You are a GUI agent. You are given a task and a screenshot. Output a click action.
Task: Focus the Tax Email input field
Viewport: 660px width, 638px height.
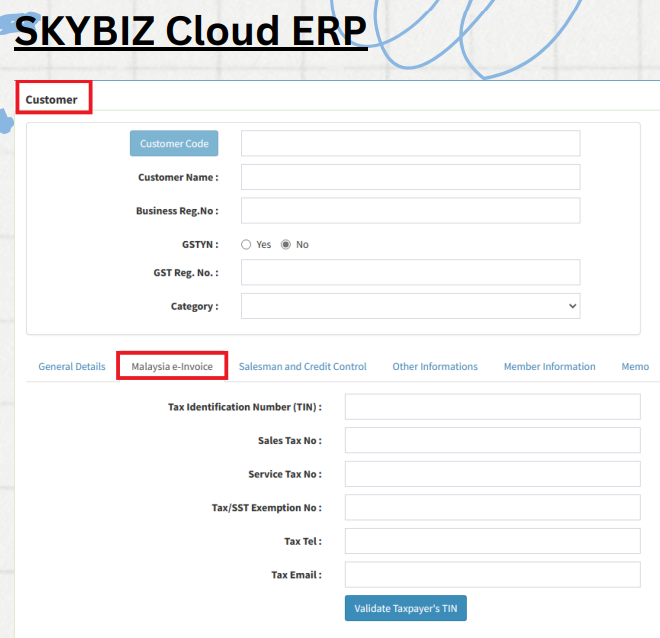(492, 575)
